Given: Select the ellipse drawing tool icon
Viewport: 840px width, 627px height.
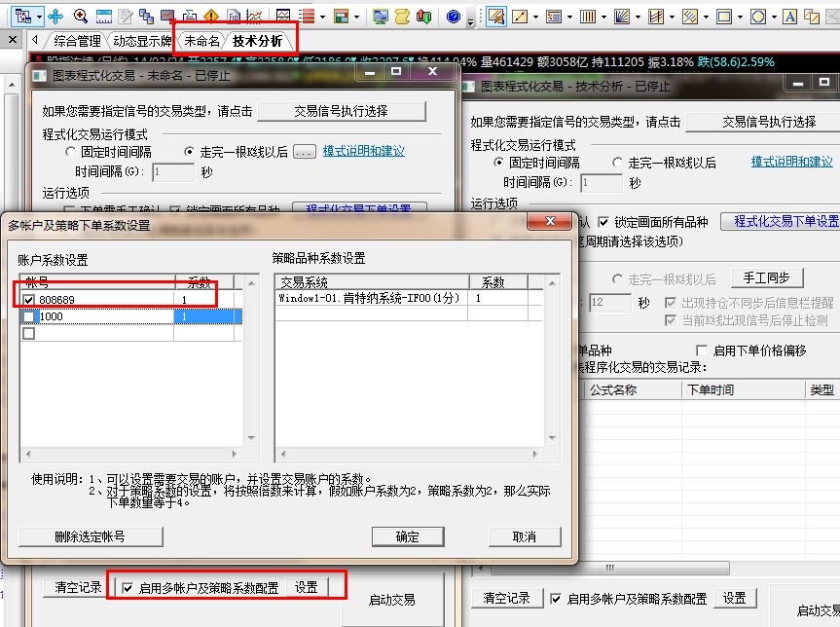Looking at the screenshot, I should (x=757, y=17).
